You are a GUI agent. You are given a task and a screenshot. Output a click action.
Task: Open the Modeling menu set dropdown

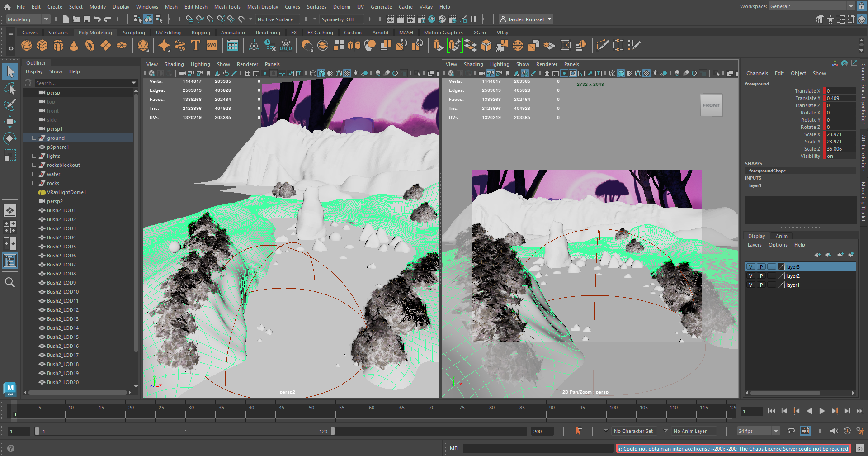28,19
